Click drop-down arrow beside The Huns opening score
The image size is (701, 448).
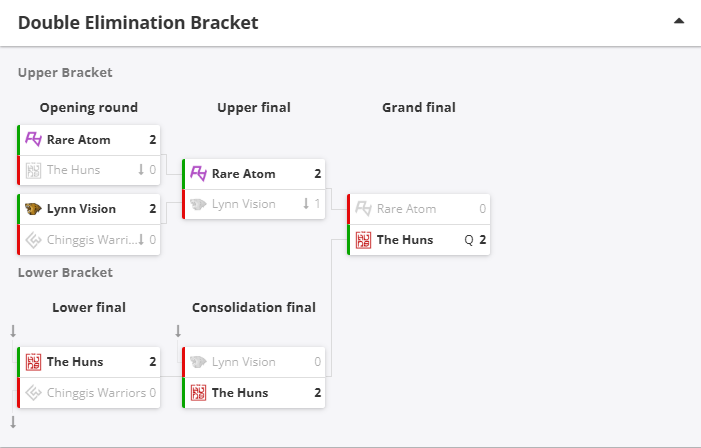(141, 170)
